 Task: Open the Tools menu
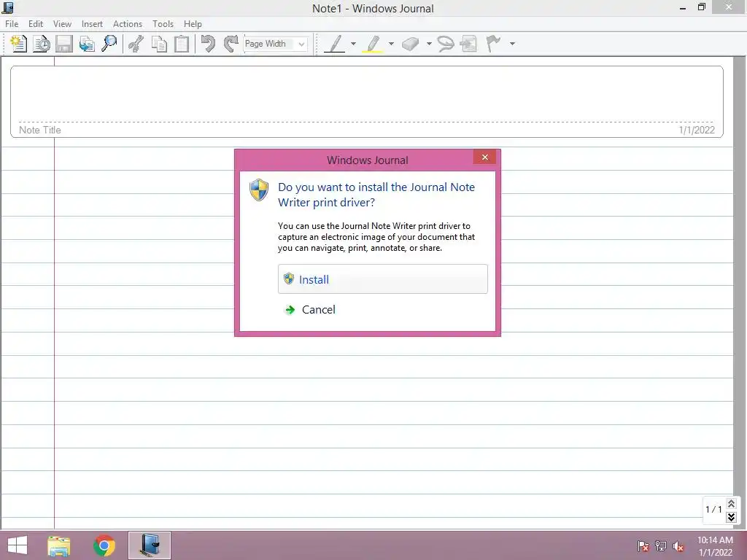click(163, 24)
